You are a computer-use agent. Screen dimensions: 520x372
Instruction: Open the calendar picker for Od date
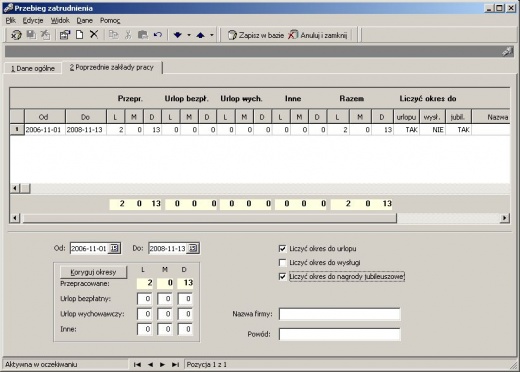[x=114, y=248]
